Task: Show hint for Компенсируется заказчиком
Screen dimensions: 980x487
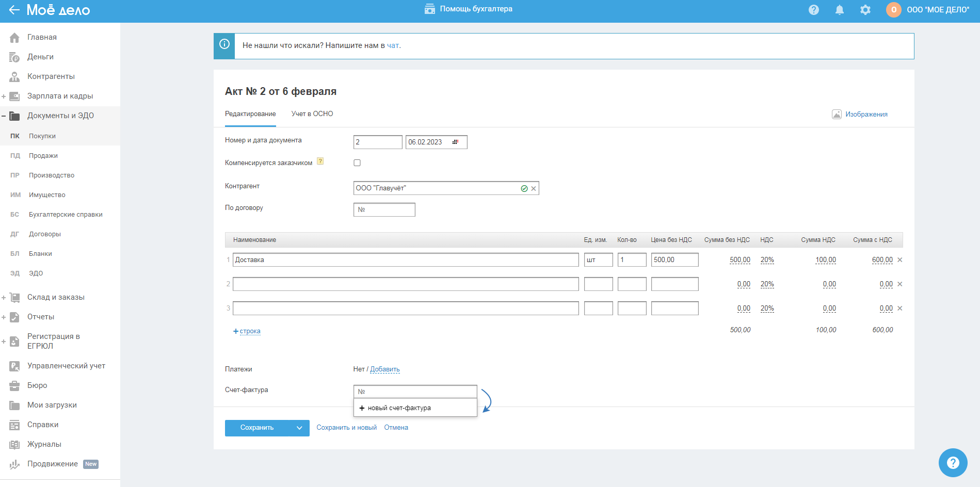Action: [x=320, y=161]
